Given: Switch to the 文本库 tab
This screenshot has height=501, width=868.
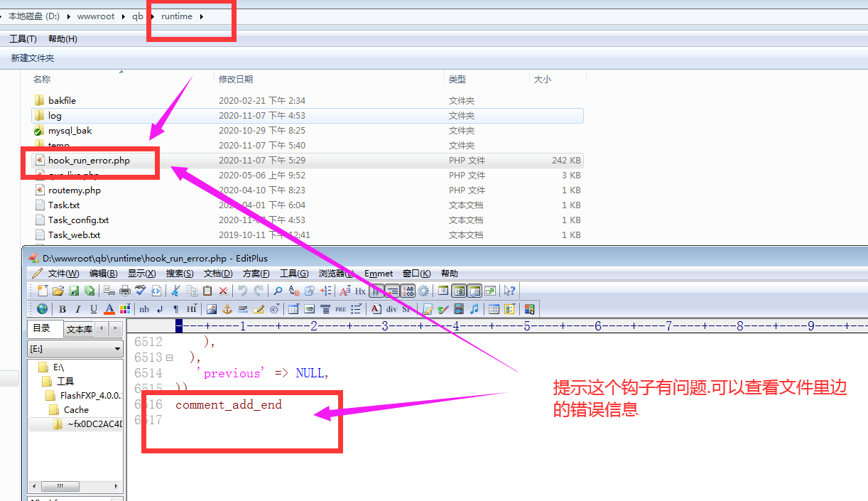Looking at the screenshot, I should (x=79, y=329).
